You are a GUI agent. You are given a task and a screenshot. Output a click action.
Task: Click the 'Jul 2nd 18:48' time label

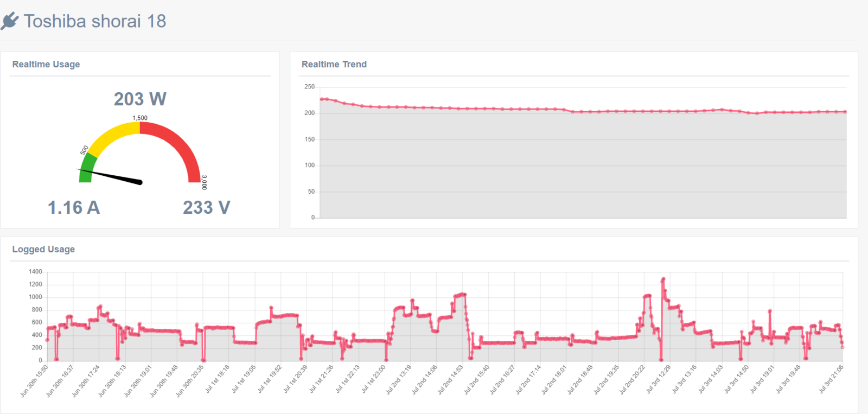click(x=580, y=380)
